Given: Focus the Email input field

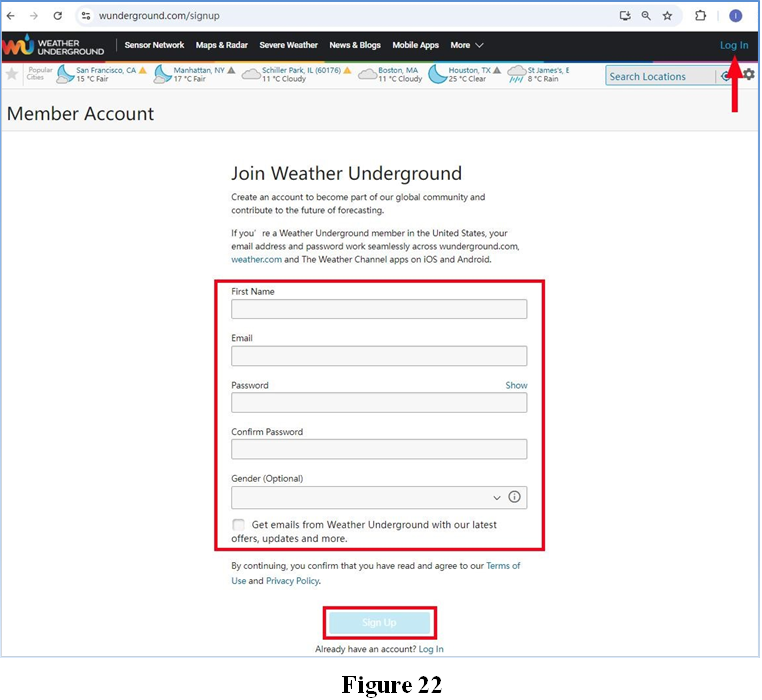Looking at the screenshot, I should click(x=379, y=356).
